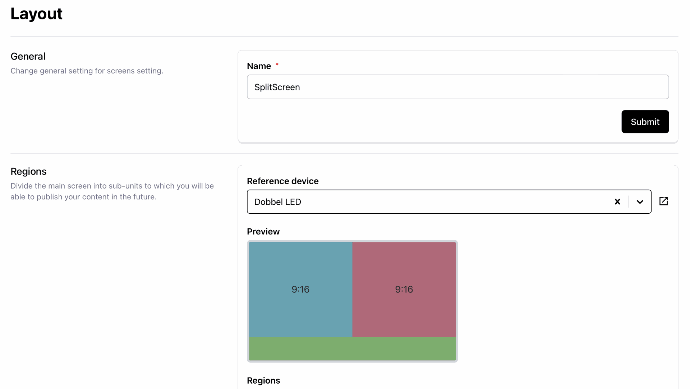Click the Reference device label
Image resolution: width=690 pixels, height=389 pixels.
coord(283,181)
